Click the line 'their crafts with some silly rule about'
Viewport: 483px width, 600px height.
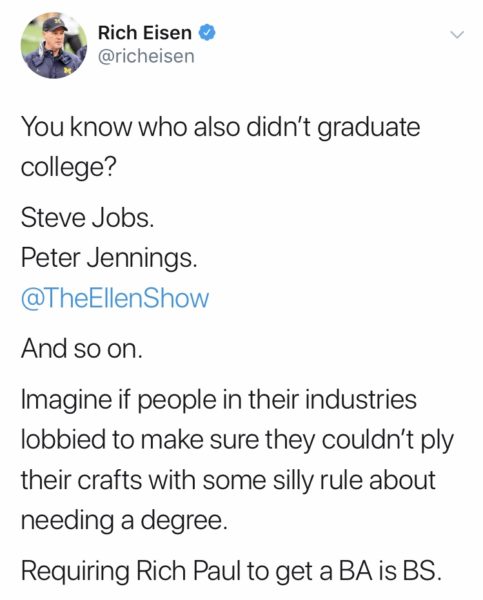tap(228, 481)
